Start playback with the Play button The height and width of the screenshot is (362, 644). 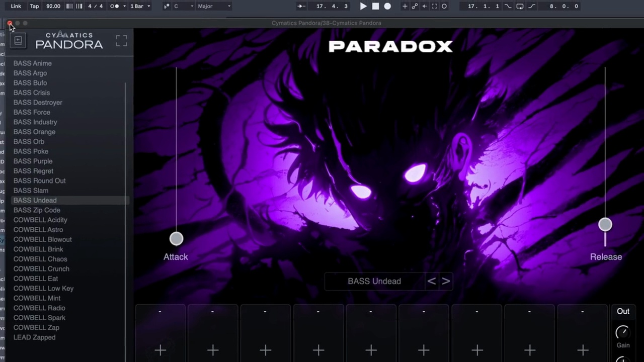pyautogui.click(x=363, y=6)
